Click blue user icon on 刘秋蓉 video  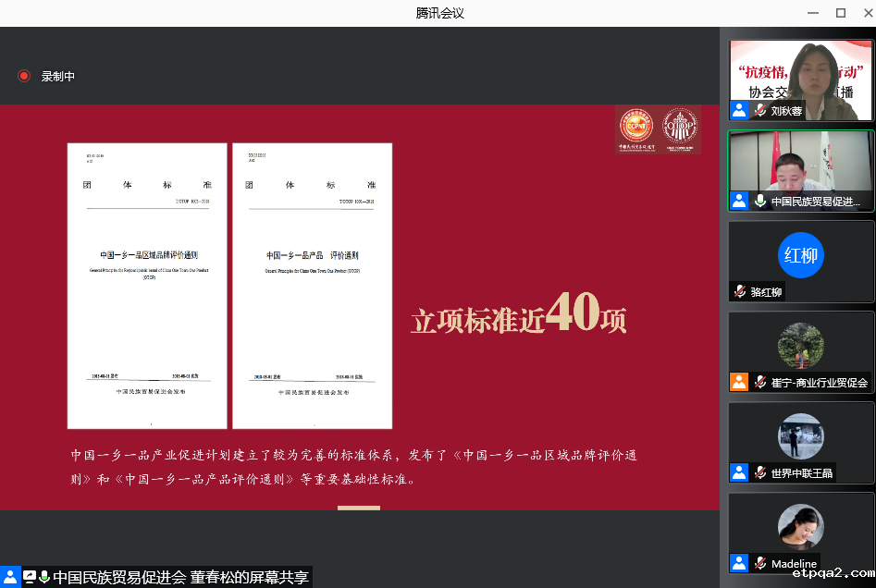[x=739, y=111]
